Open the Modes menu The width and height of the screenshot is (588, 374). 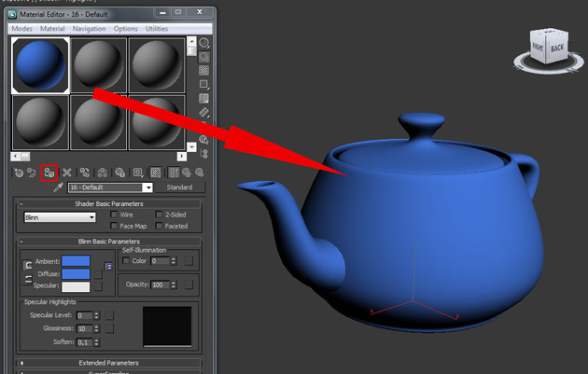point(21,29)
